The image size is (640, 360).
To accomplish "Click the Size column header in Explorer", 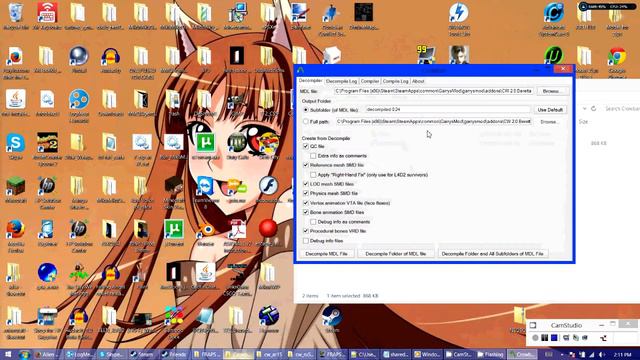I will point(583,122).
